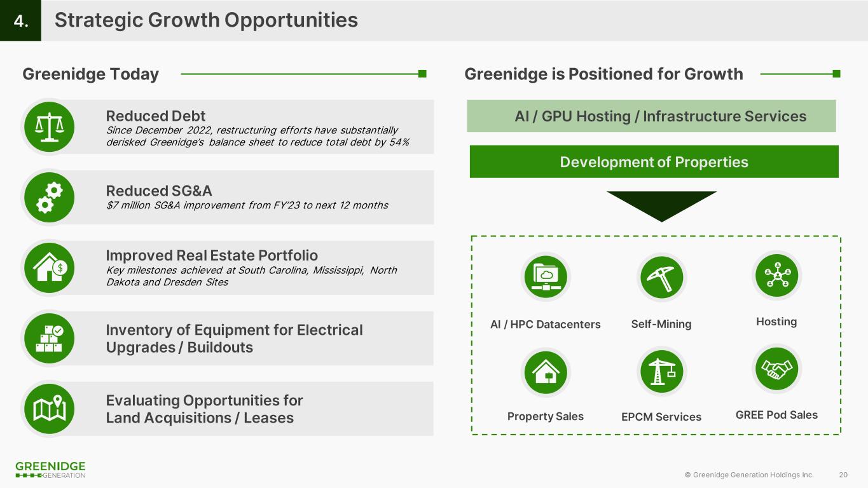Click the Greenidge Generation logo
This screenshot has height=488, width=868.
click(50, 470)
